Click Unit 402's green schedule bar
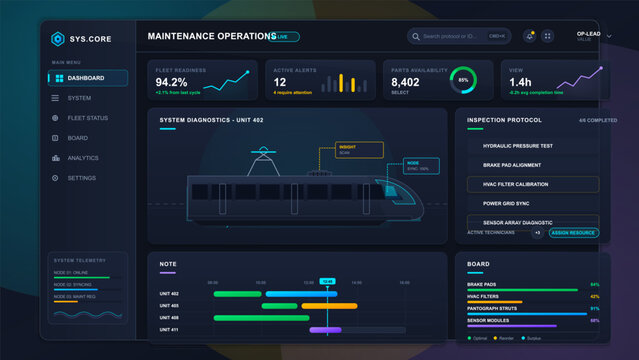The image size is (639, 360). tap(237, 294)
